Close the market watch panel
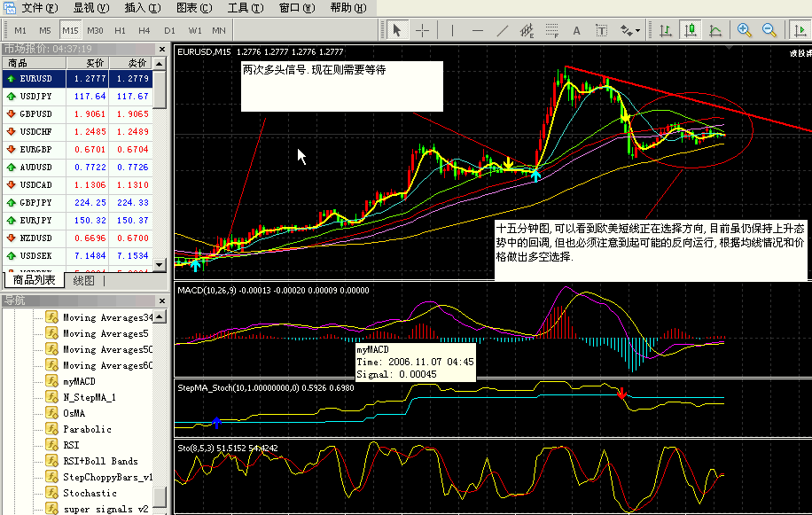The height and width of the screenshot is (515, 812). [162, 49]
